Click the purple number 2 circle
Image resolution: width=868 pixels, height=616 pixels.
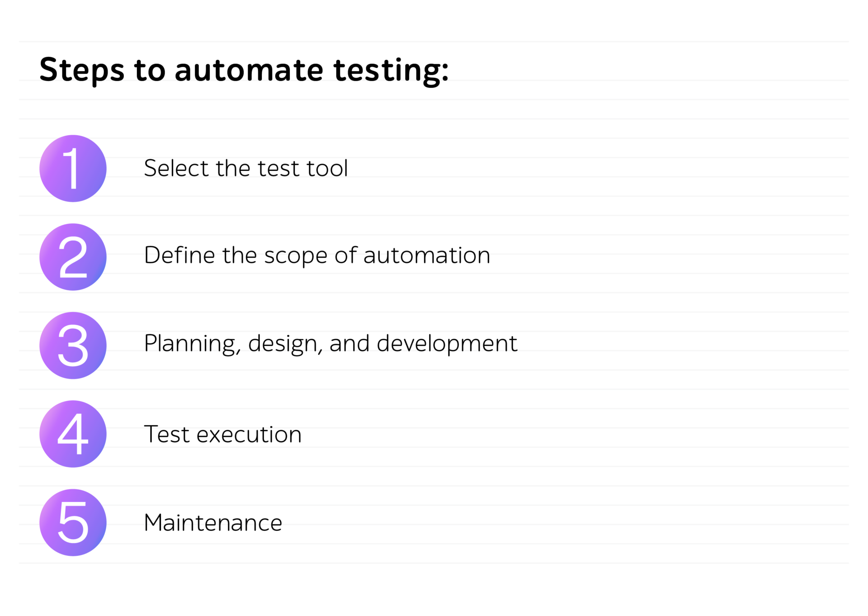coord(73,257)
